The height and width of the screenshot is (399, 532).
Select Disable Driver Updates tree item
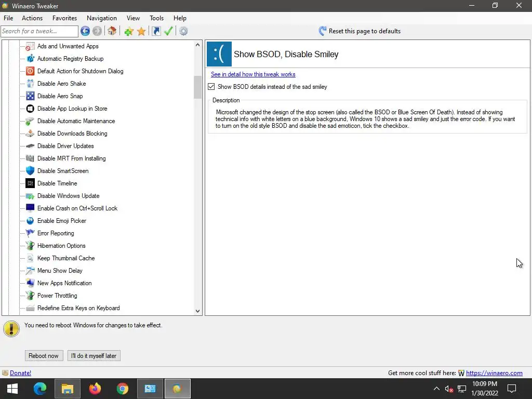coord(65,146)
